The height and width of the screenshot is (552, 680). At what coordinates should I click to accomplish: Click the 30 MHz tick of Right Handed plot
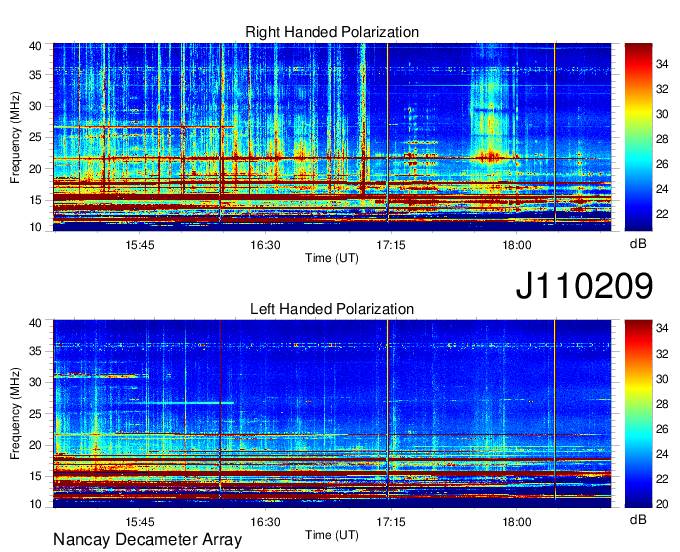(x=36, y=106)
